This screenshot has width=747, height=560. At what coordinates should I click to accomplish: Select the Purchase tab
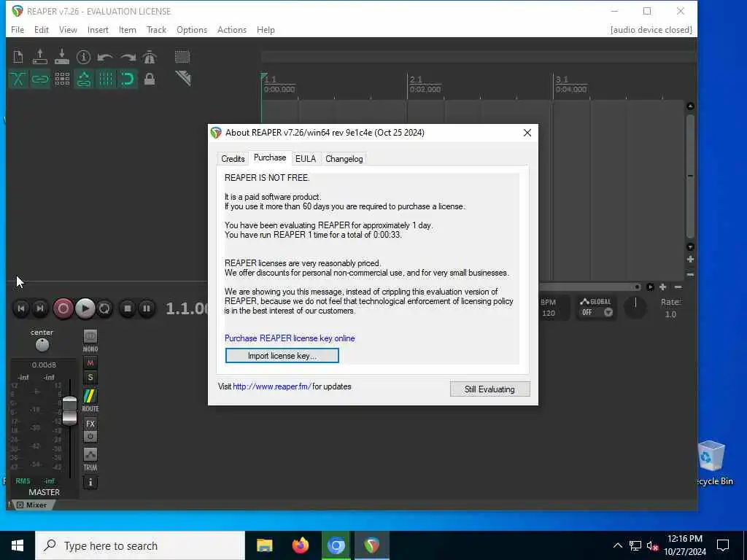pos(270,157)
